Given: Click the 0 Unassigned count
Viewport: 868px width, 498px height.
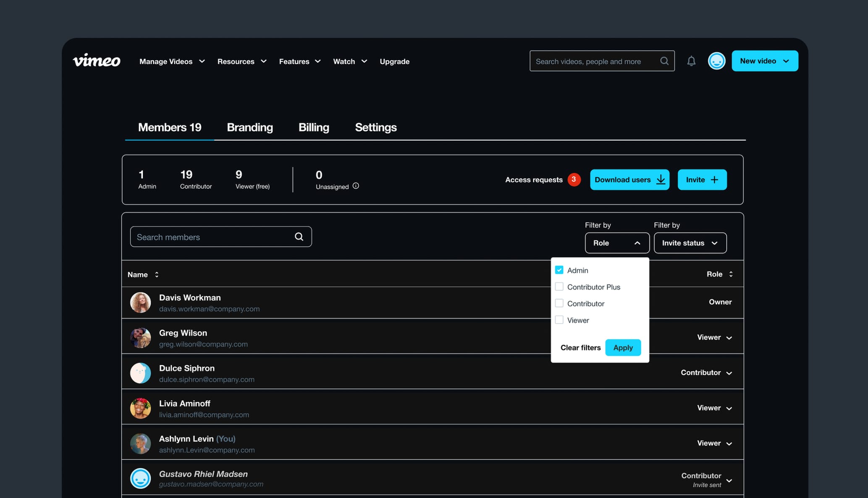Looking at the screenshot, I should pyautogui.click(x=332, y=180).
